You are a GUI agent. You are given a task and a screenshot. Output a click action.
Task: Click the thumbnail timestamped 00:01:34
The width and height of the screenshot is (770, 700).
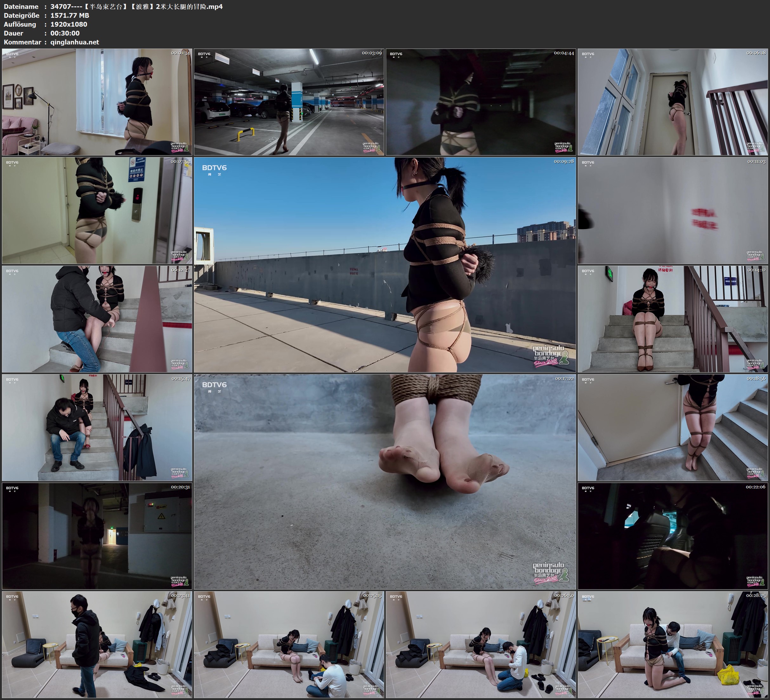97,102
